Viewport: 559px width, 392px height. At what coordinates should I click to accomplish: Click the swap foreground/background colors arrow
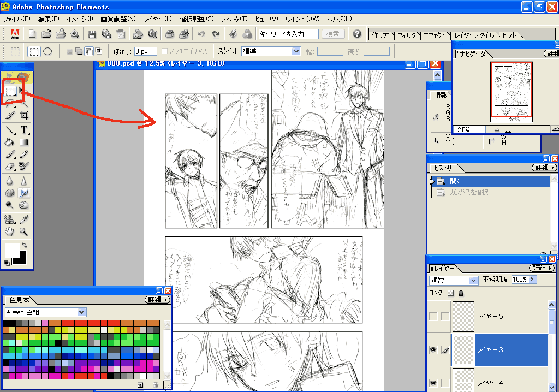point(24,245)
